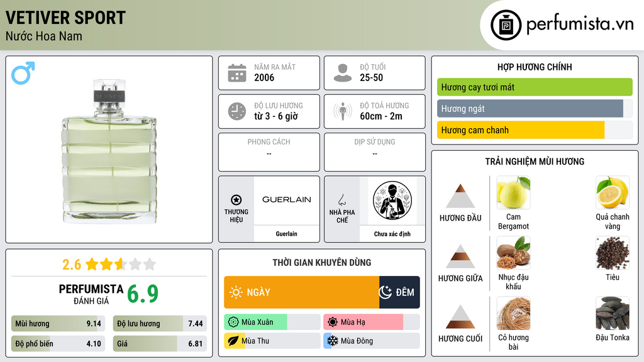644x362 pixels.
Task: Open the Guerlain brand name link
Action: point(286,234)
